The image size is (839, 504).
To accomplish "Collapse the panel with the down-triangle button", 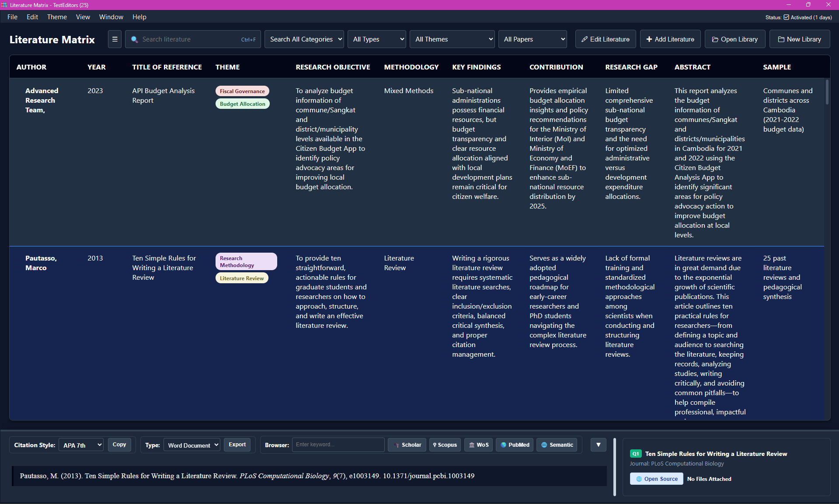I will 598,445.
